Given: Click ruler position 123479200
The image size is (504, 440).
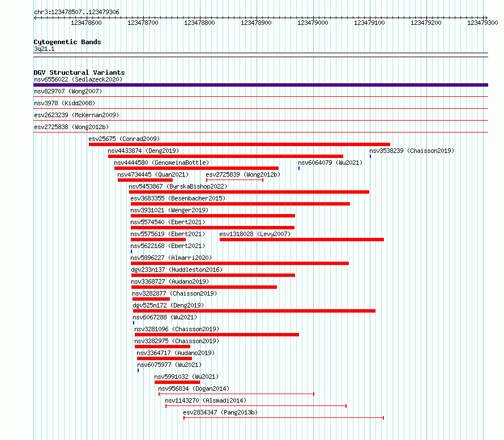Looking at the screenshot, I should (426, 23).
